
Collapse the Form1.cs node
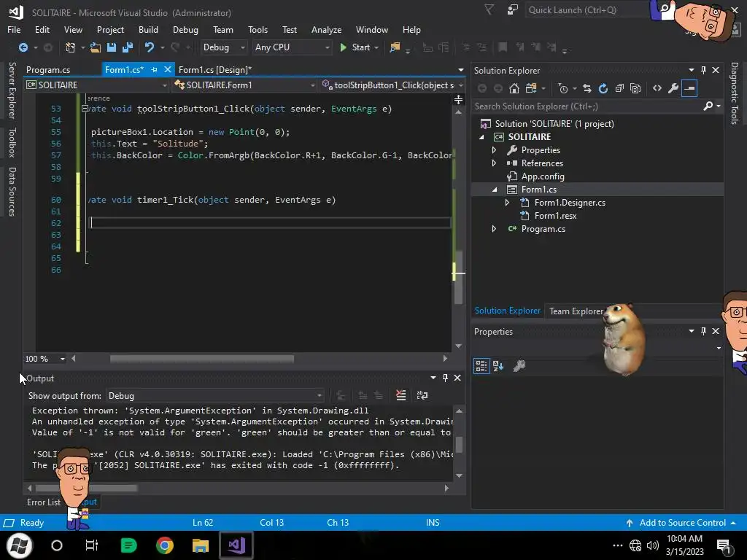coord(495,190)
